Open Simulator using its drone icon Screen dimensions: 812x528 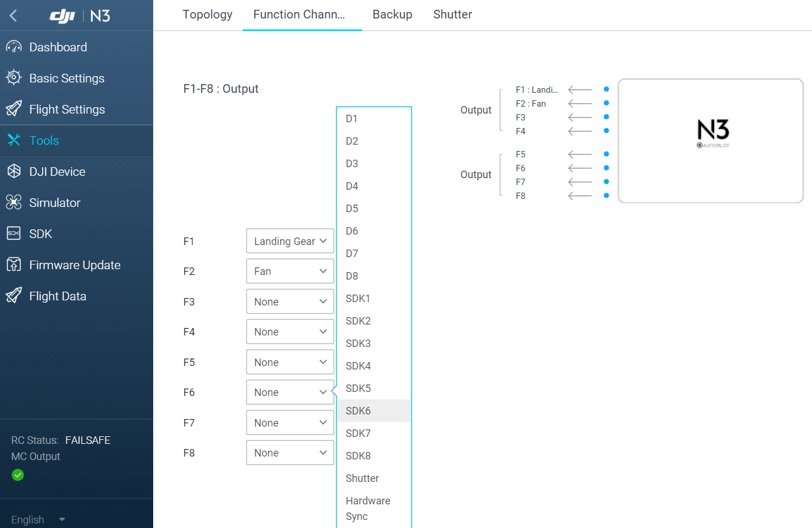tap(14, 202)
